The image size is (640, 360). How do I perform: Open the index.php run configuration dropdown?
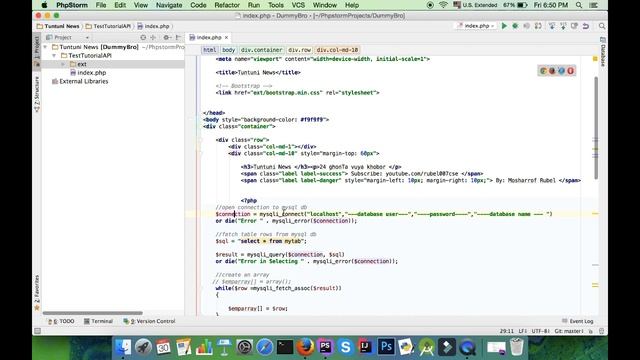point(476,26)
